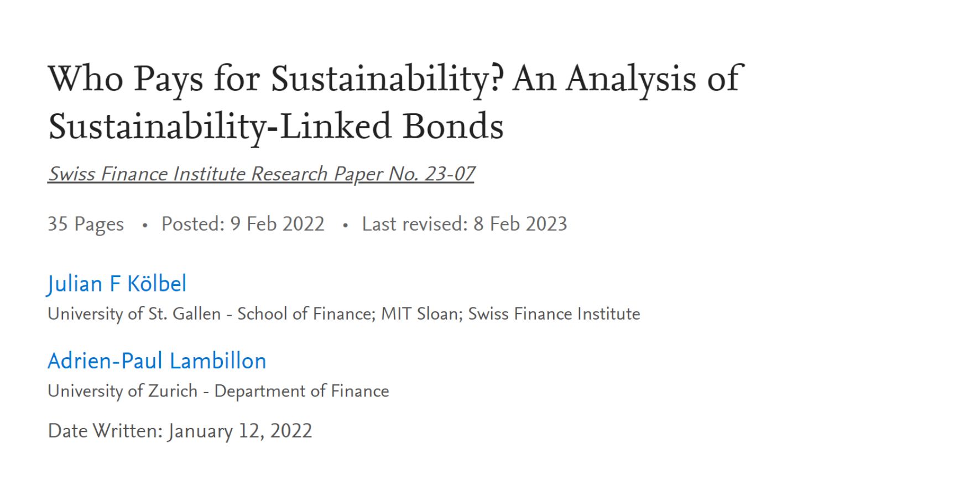The image size is (980, 490).
Task: Click the 'Posted:' label
Action: point(193,224)
